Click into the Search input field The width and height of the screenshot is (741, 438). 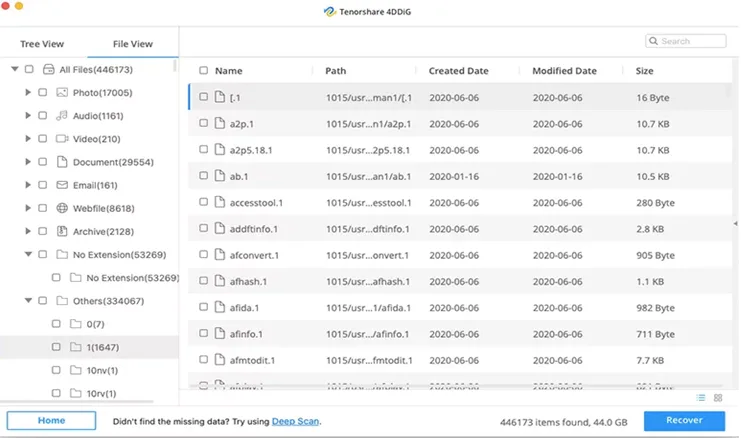(686, 41)
